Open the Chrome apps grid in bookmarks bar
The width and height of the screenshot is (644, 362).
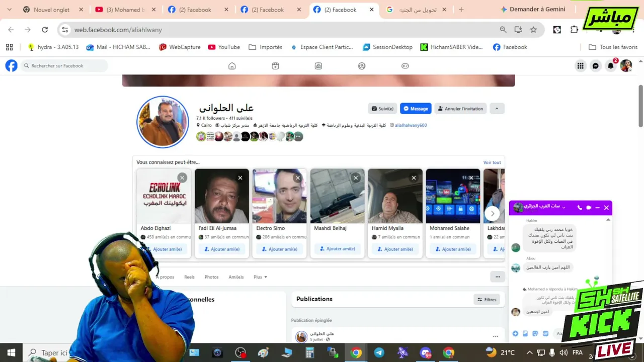[9, 47]
